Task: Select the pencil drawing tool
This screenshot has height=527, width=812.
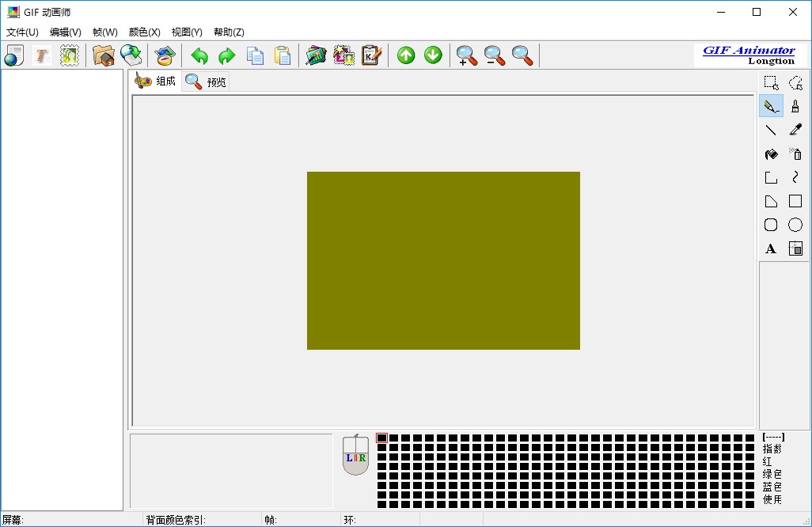Action: (x=771, y=107)
